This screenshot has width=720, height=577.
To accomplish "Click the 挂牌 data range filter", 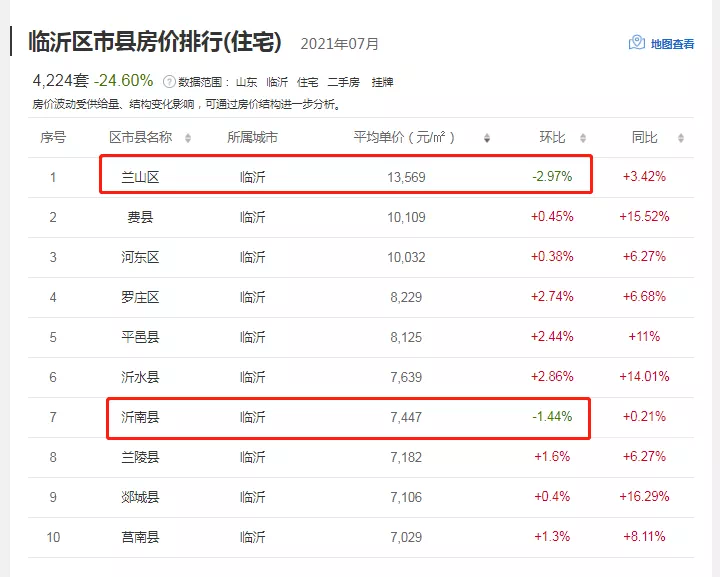I will click(x=382, y=82).
